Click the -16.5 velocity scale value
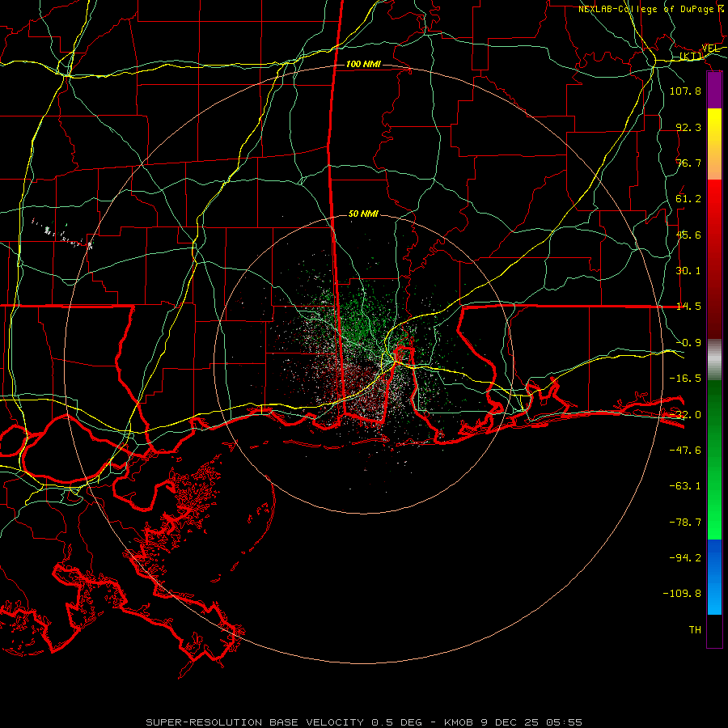Screen dimensions: 728x728 pos(685,379)
